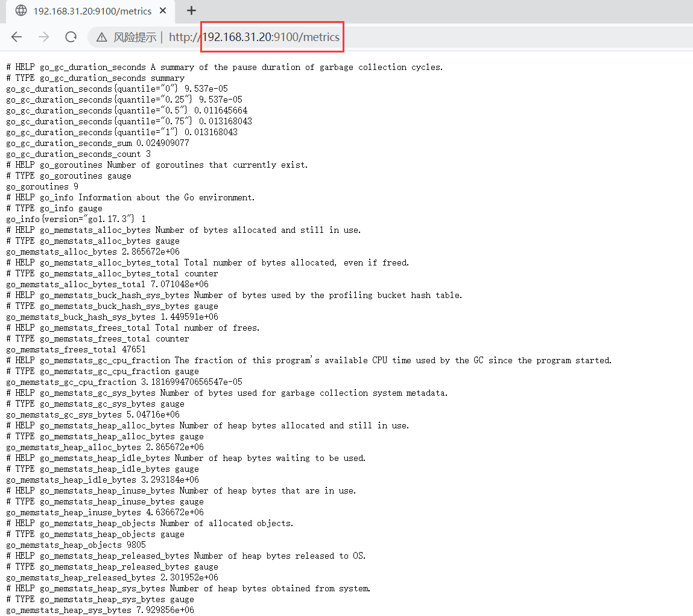Screen dimensions: 693x616
Task: Click the HELP go_memstats_frees_total comment line
Action: tap(133, 328)
